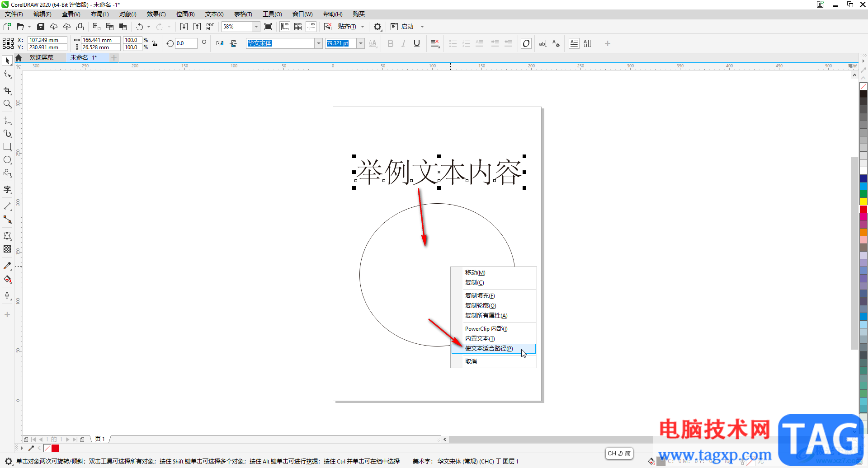Screen dimensions: 868x468
Task: Click the yellow swatch in the color palette
Action: [863, 201]
